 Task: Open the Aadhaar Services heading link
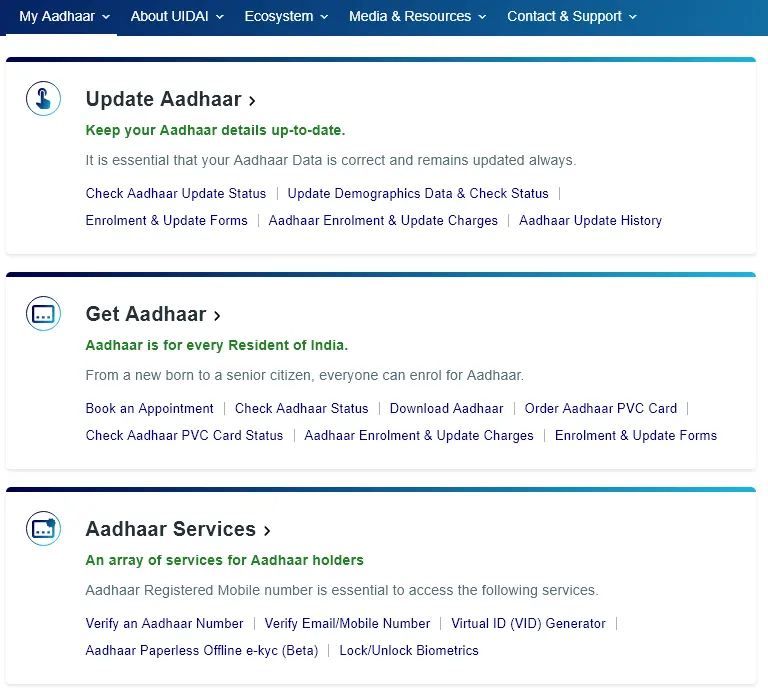pos(171,529)
